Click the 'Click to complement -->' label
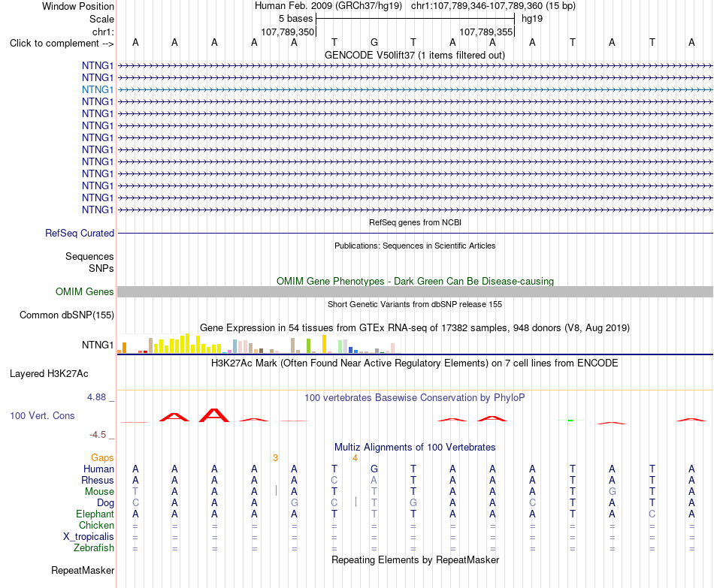Image resolution: width=714 pixels, height=588 pixels. coord(62,44)
